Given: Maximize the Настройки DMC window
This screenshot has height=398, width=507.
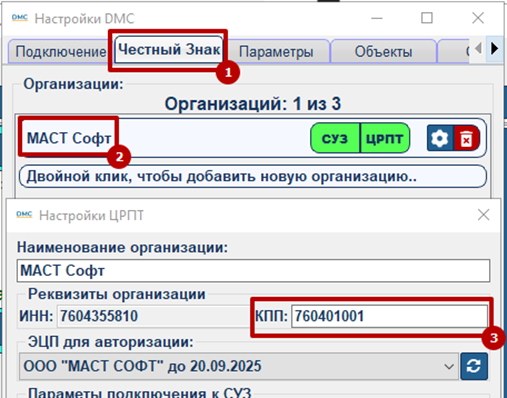Looking at the screenshot, I should pos(427,18).
